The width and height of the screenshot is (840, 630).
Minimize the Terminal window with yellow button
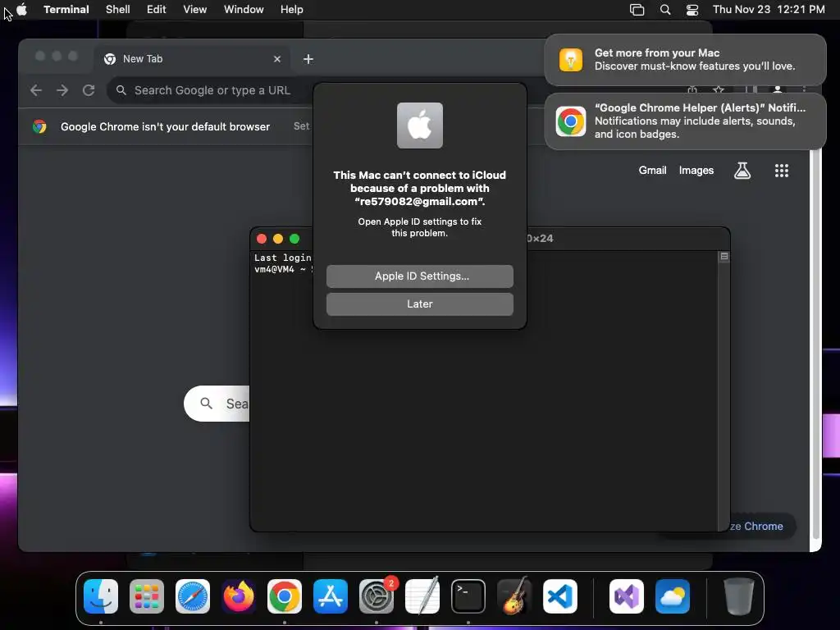click(x=278, y=239)
